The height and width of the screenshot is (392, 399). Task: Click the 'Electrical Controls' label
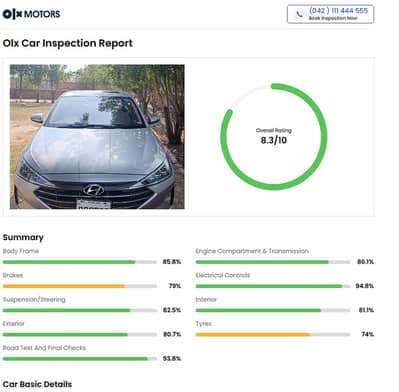pyautogui.click(x=223, y=275)
